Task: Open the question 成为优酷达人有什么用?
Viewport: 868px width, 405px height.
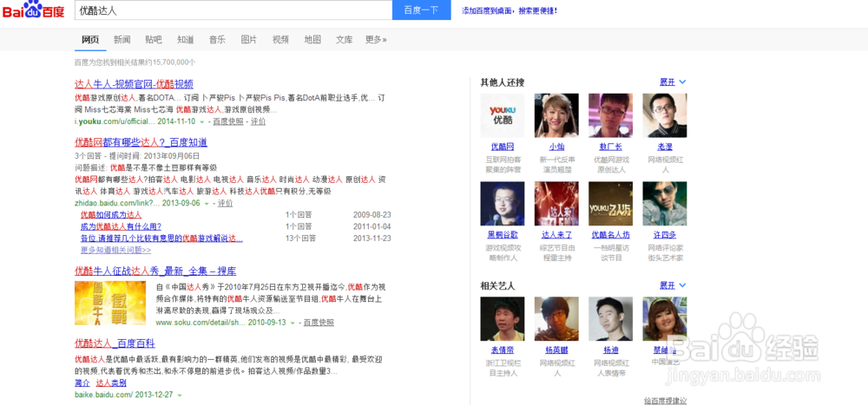Action: 121,226
